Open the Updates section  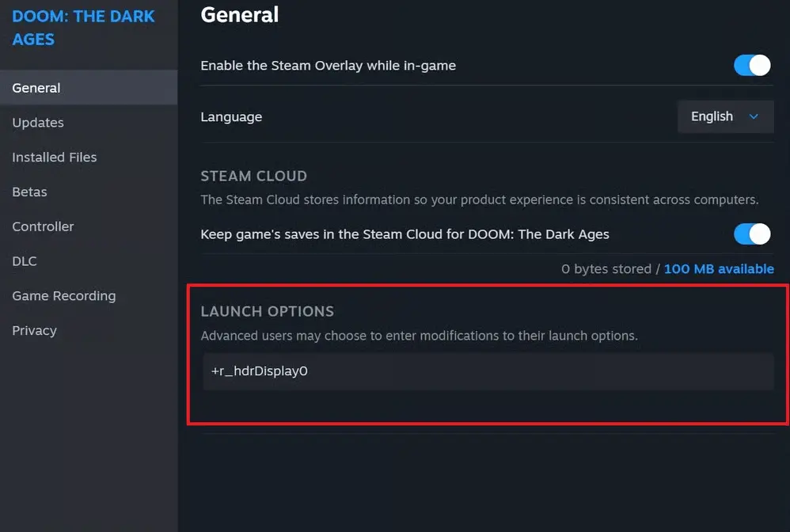point(38,123)
